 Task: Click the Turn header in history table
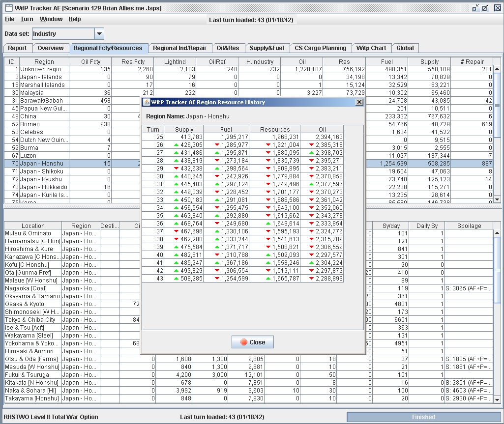153,129
